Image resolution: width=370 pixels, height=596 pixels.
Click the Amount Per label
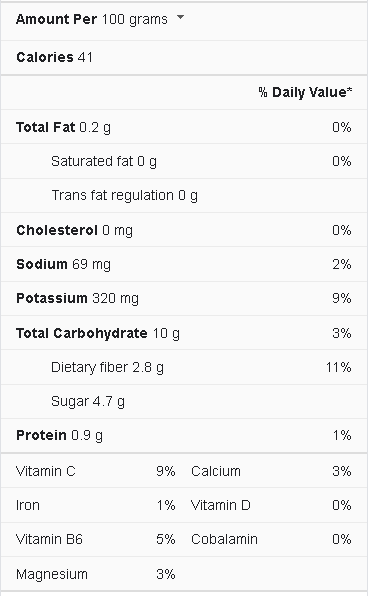(x=56, y=19)
